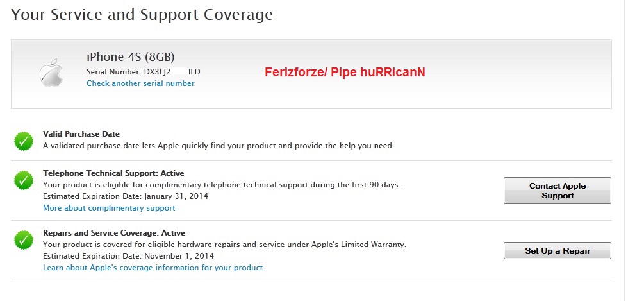Click the red Ferizforze/ Pipe huRRicanN text
The width and height of the screenshot is (644, 301).
coord(345,73)
